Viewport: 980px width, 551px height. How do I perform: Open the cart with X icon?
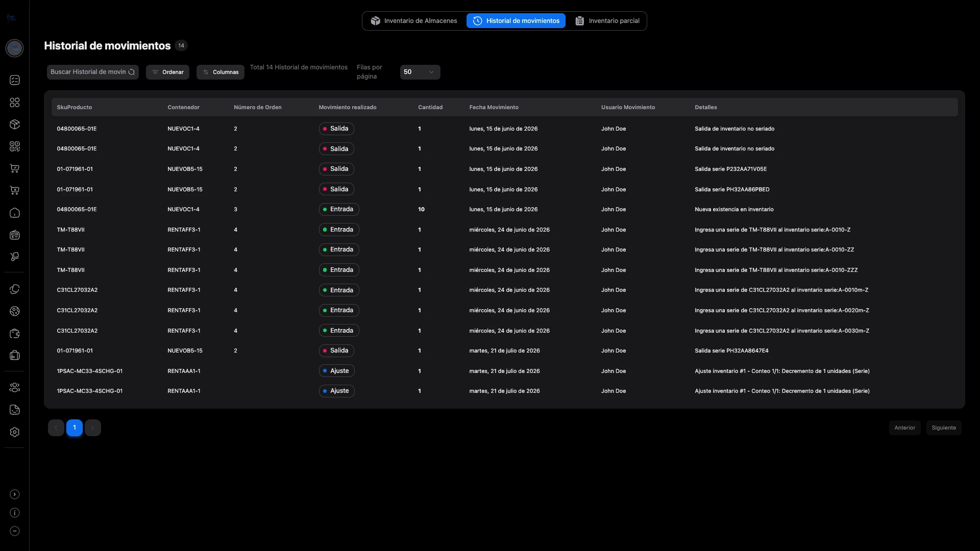pyautogui.click(x=15, y=190)
